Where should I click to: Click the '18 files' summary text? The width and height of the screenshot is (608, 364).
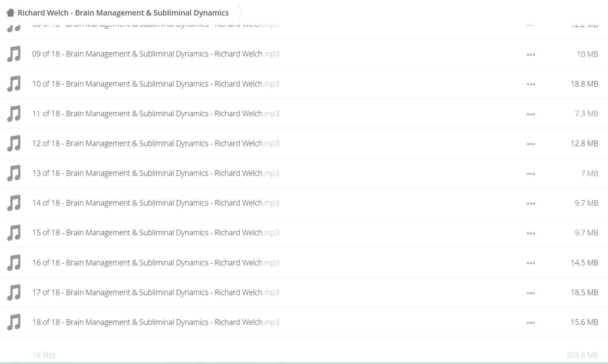pos(44,355)
